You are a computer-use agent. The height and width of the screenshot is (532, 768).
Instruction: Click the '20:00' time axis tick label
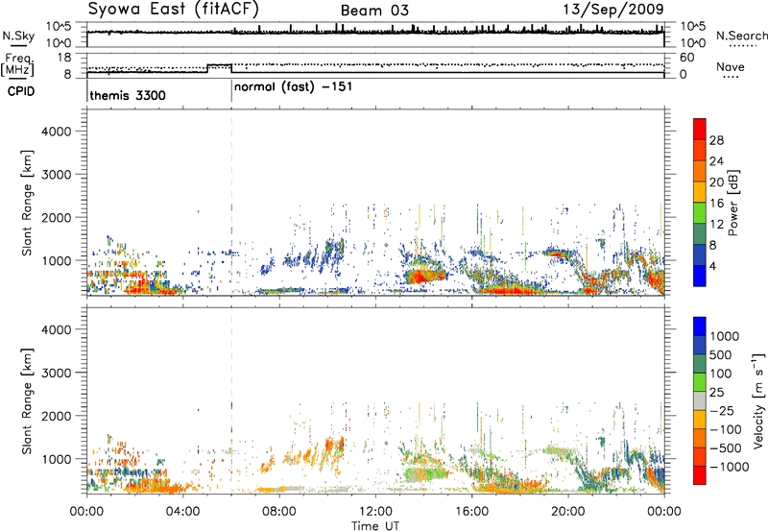click(x=568, y=512)
